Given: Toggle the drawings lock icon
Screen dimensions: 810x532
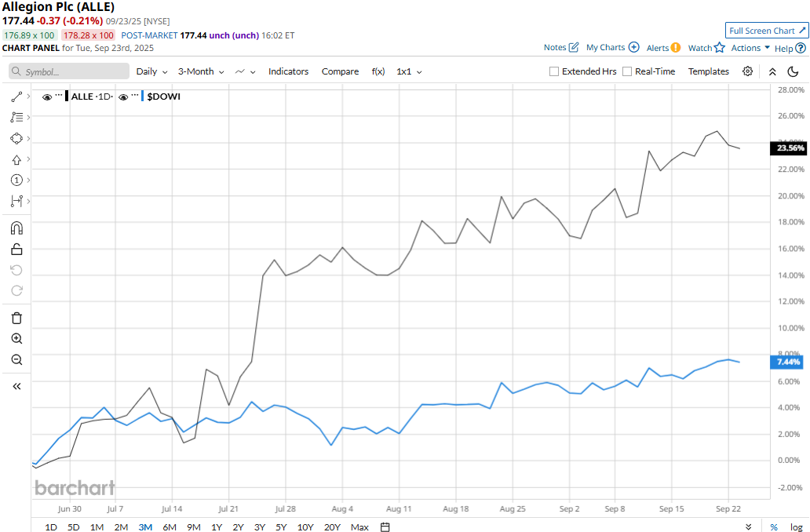Looking at the screenshot, I should [x=16, y=250].
